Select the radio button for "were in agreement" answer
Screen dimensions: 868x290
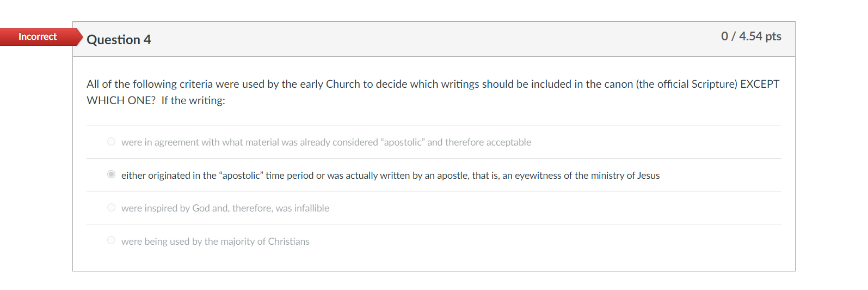tap(111, 142)
